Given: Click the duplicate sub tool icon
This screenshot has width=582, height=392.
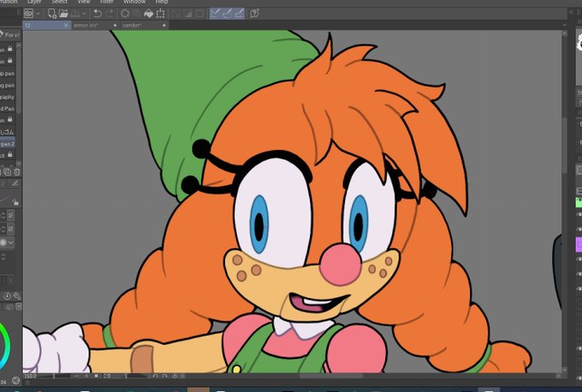Looking at the screenshot, I should coord(8,172).
